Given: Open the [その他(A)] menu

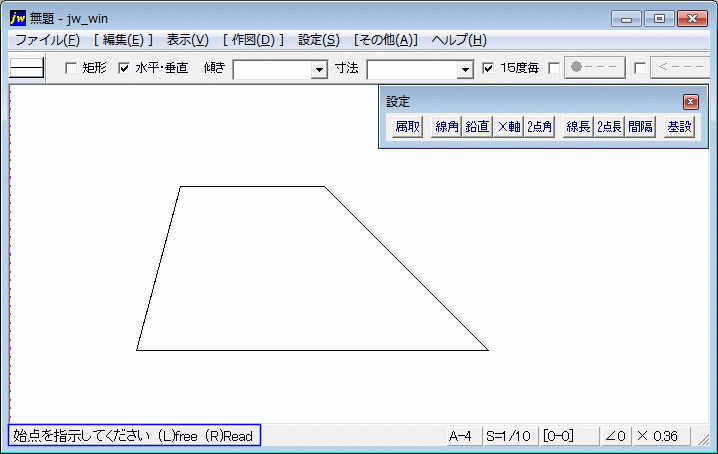Looking at the screenshot, I should pos(386,40).
